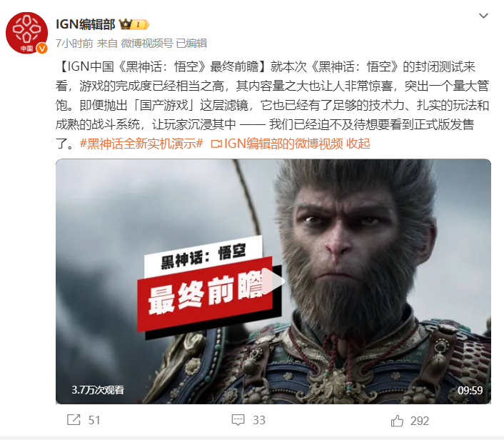Image resolution: width=504 pixels, height=440 pixels.
Task: Click the repost share icon
Action: pyautogui.click(x=74, y=419)
